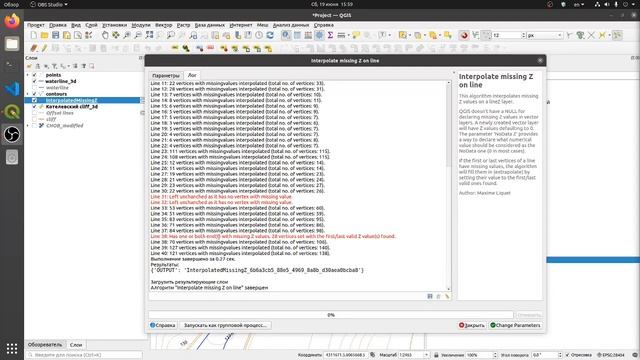Open the scale dropdown in status bar
Viewport: 640px width, 360px height.
coord(426,355)
